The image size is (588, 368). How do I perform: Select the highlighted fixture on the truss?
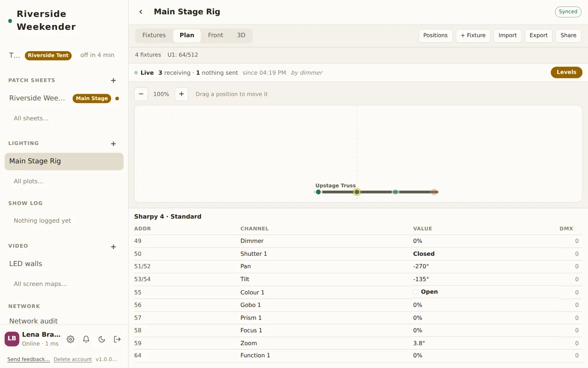tap(357, 192)
